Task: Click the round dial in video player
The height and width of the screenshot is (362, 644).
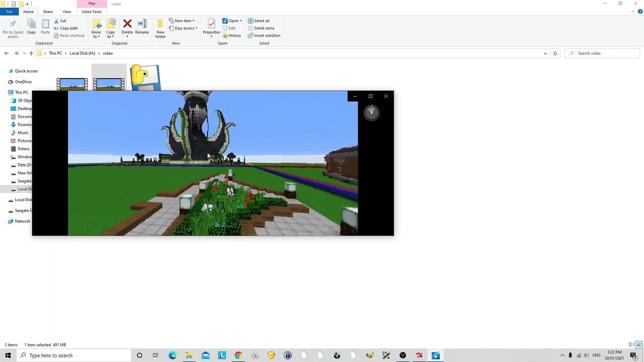Action: (371, 113)
